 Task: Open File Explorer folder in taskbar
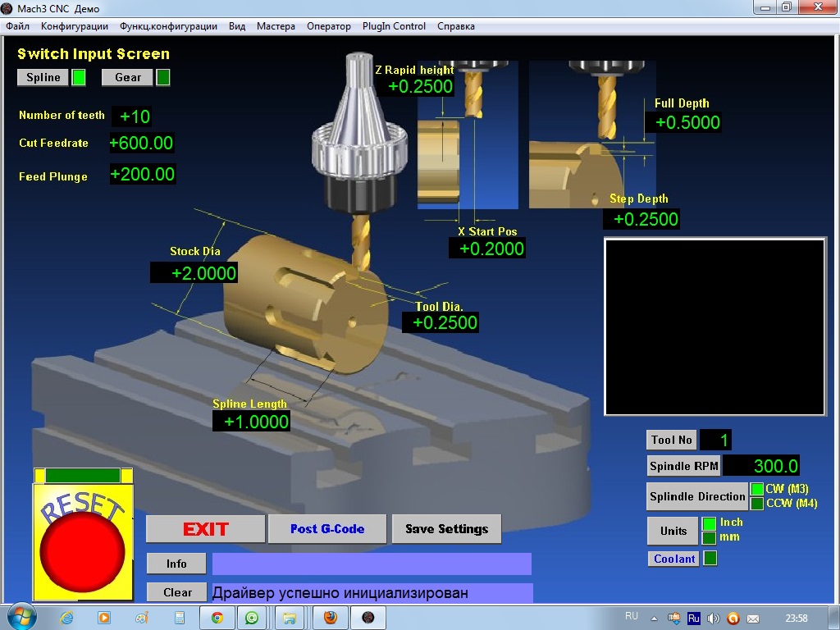pos(290,618)
